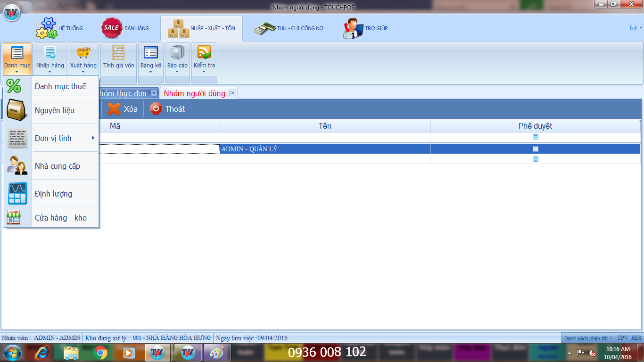
Task: Switch to the BÁN HÀNG ribbon tab
Action: pyautogui.click(x=125, y=28)
